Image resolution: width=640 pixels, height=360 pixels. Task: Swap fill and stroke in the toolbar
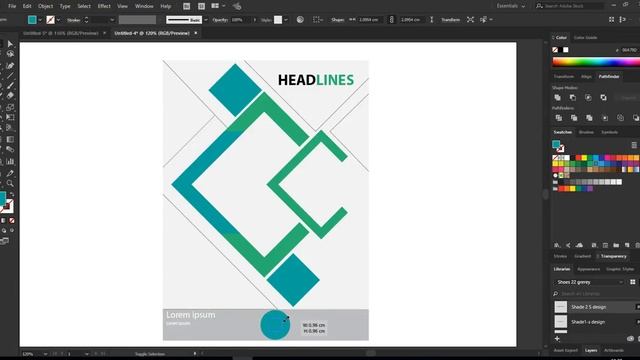[12, 195]
